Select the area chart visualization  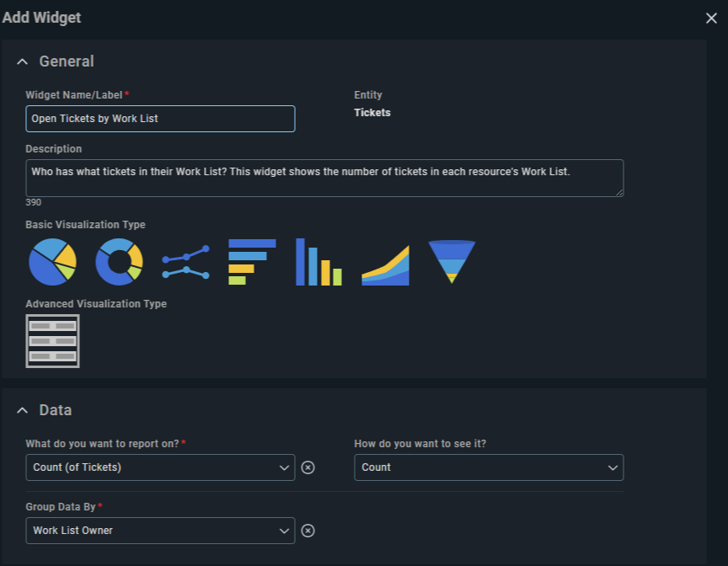click(x=385, y=265)
